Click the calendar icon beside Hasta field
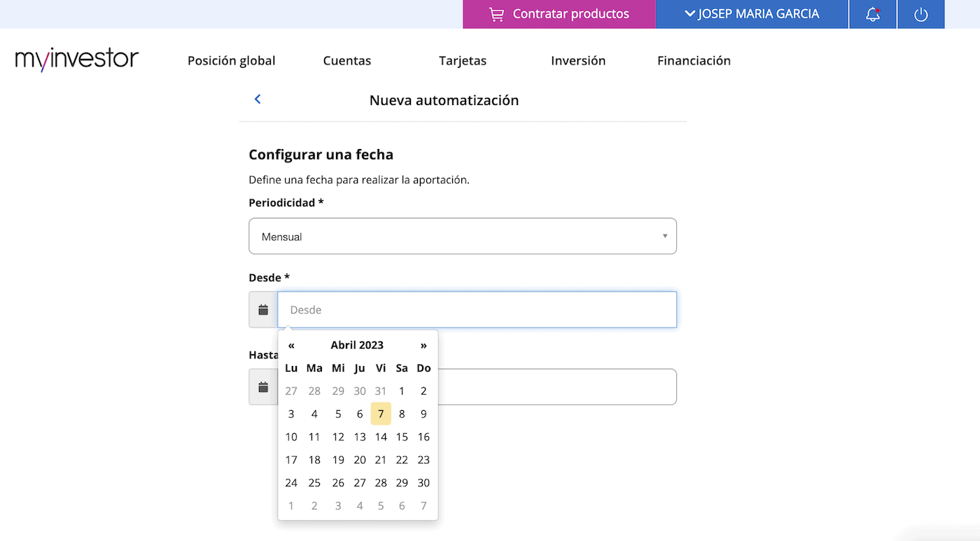Image resolution: width=980 pixels, height=541 pixels. pos(263,387)
